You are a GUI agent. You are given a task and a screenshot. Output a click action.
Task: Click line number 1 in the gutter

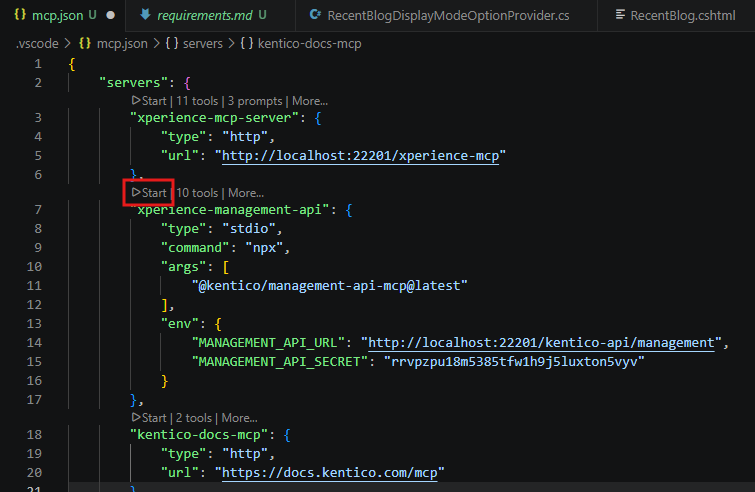coord(38,64)
